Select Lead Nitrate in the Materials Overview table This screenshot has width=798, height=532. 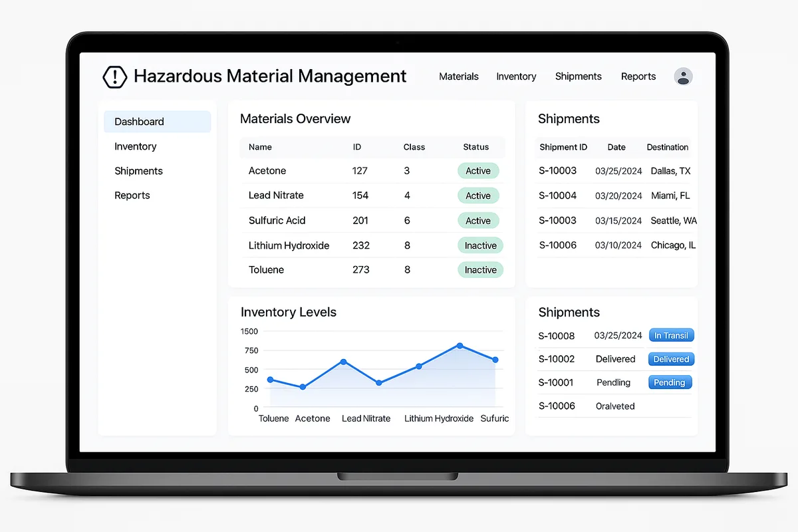276,196
